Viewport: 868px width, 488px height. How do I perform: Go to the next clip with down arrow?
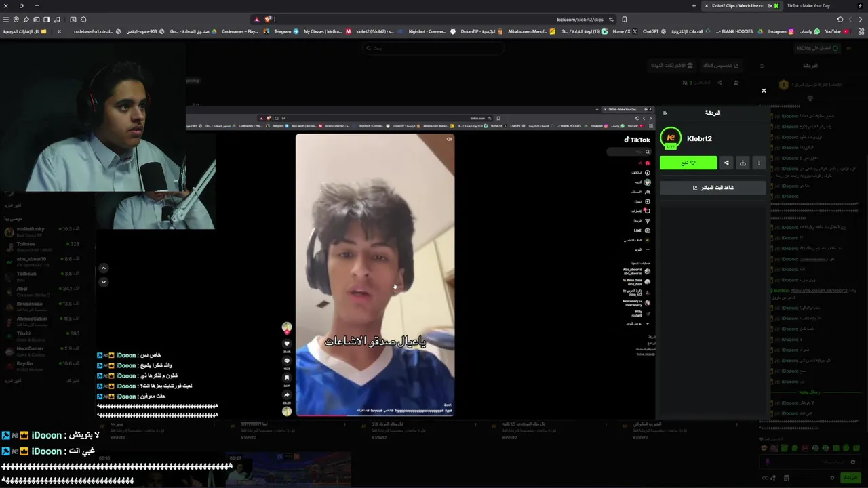pyautogui.click(x=103, y=281)
